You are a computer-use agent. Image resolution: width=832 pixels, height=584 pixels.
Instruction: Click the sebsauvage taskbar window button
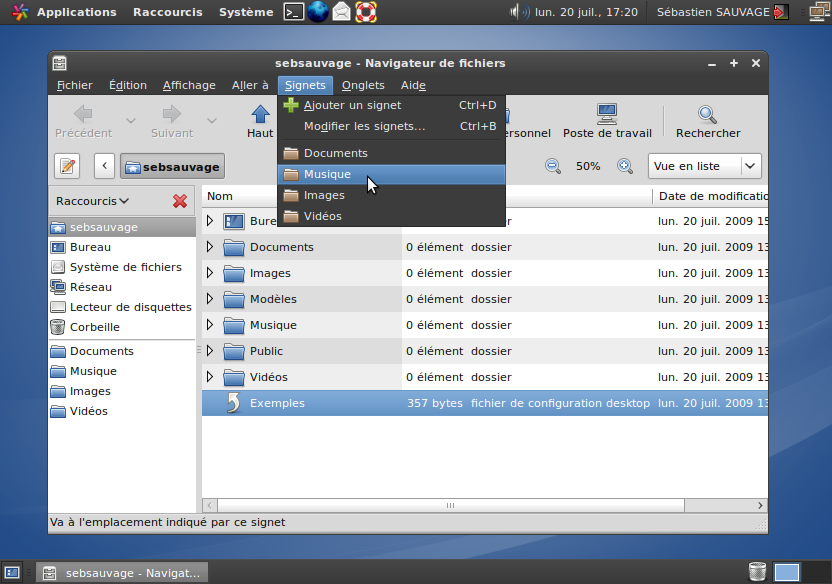(122, 573)
